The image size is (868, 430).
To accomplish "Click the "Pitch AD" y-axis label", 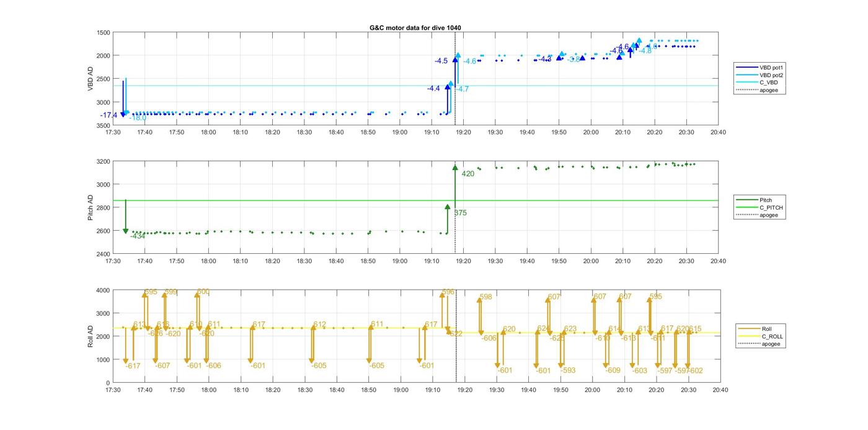I will coord(91,208).
